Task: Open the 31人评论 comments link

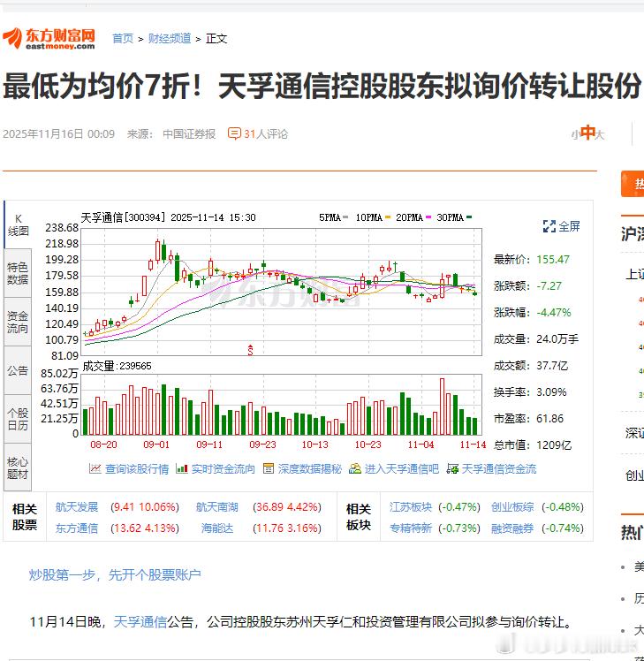Action: 266,134
